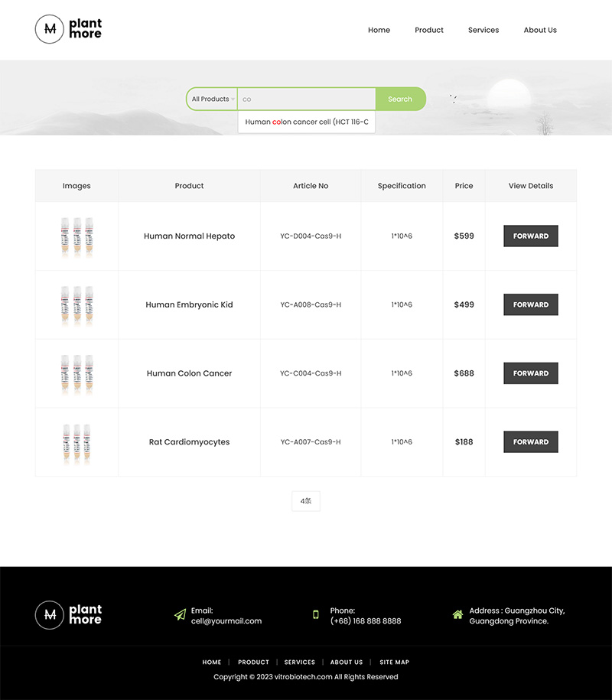612x700 pixels.
Task: Click FORWARD for Human Embryonic Kid
Action: pyautogui.click(x=530, y=304)
